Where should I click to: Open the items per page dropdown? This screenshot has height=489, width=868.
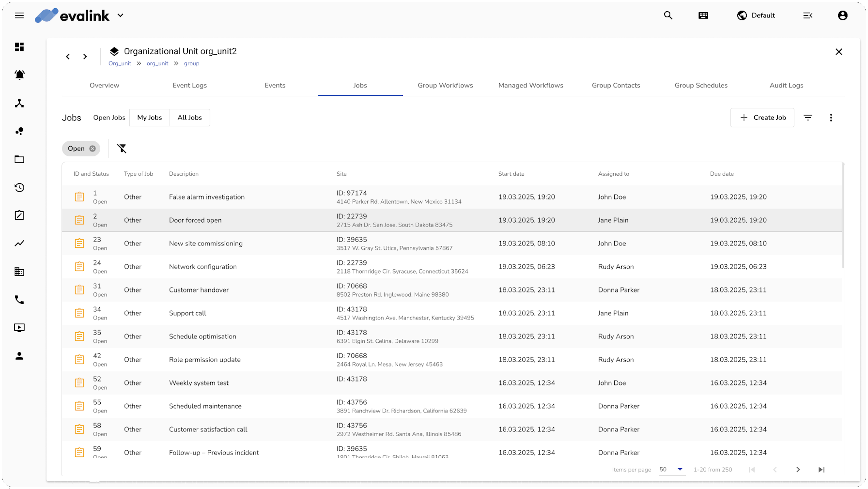point(672,470)
